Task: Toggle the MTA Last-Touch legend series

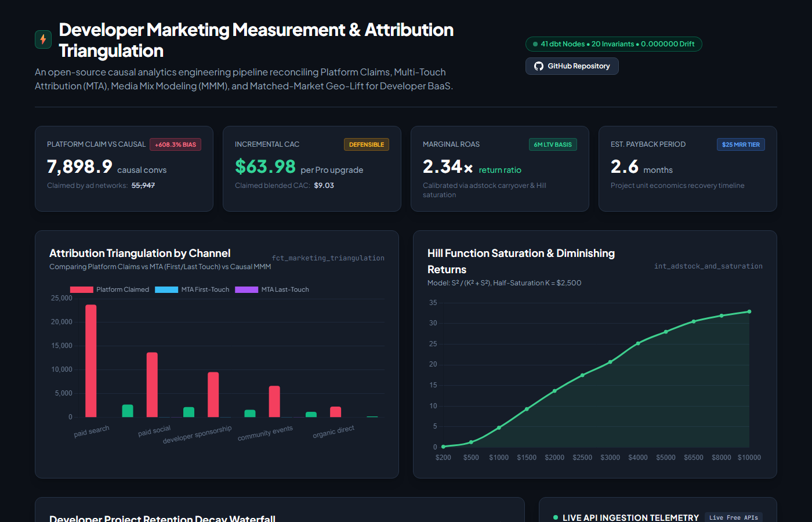Action: click(x=272, y=289)
